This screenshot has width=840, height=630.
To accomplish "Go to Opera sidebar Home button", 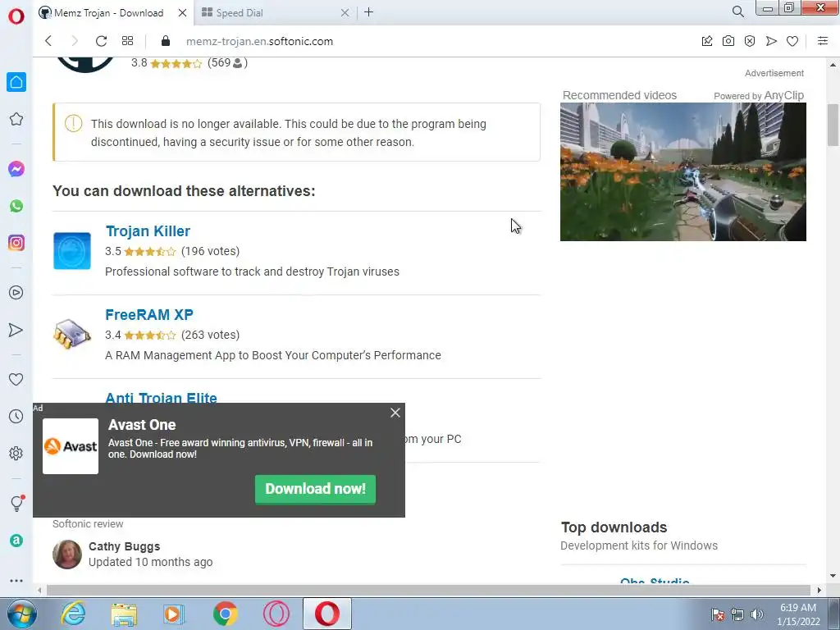I will 16,82.
